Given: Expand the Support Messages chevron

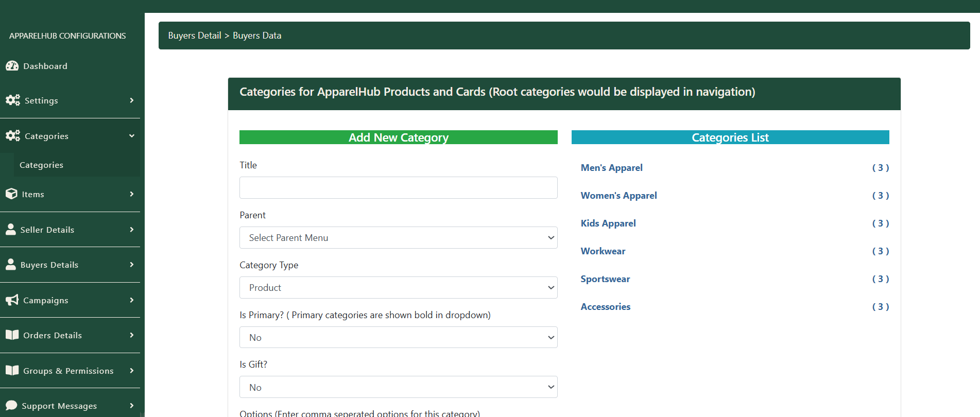Looking at the screenshot, I should click(x=132, y=406).
